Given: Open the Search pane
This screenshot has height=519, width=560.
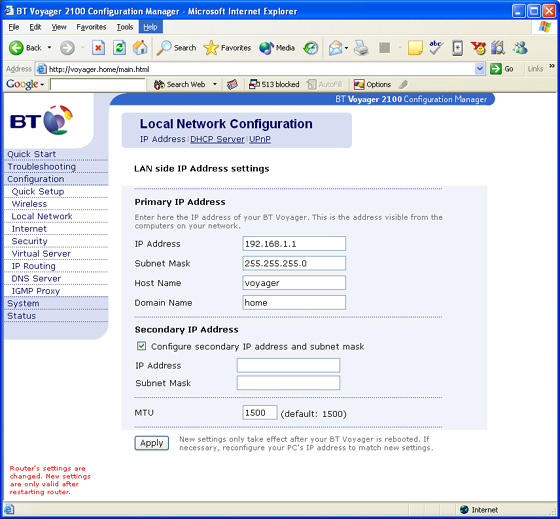Looking at the screenshot, I should 176,48.
